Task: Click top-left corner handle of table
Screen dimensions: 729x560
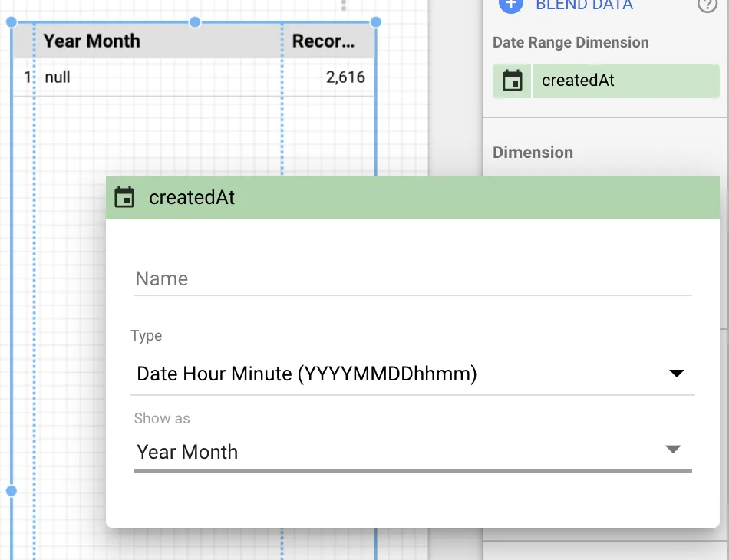Action: (x=12, y=21)
